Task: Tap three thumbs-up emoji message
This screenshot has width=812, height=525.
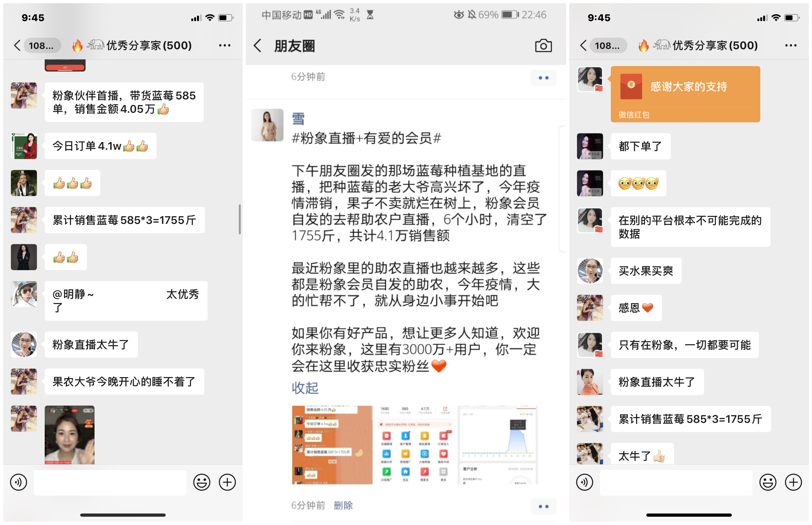Action: 72,183
